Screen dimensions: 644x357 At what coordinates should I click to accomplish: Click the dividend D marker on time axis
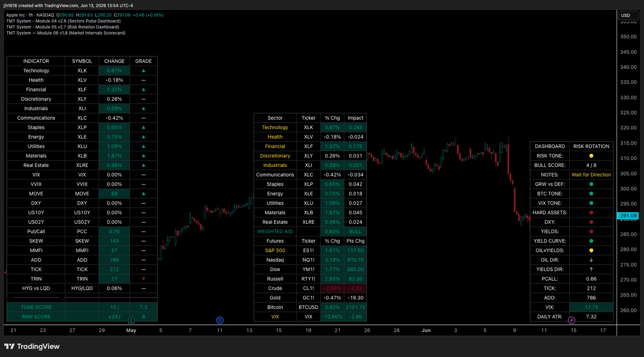tap(220, 320)
